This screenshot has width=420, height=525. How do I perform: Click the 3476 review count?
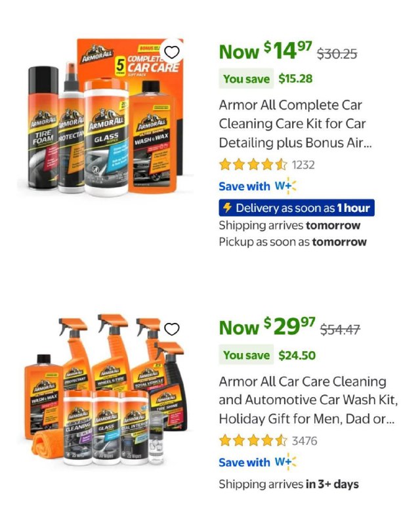pos(304,441)
